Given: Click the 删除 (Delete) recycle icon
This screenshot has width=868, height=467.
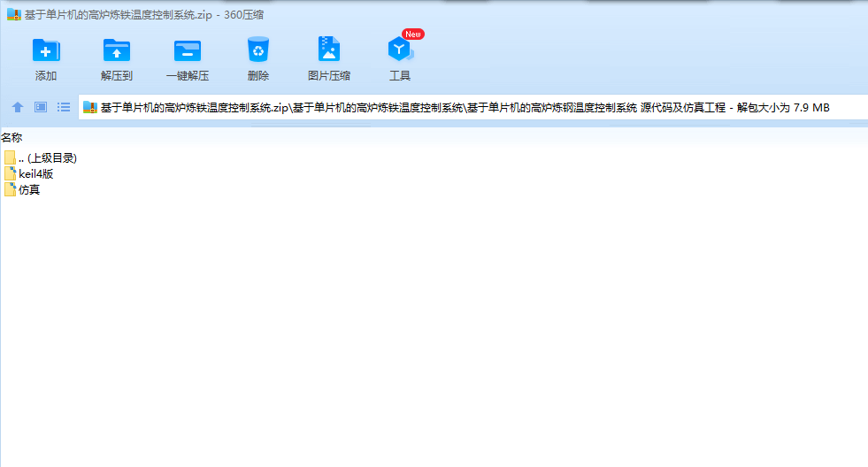Looking at the screenshot, I should click(258, 50).
